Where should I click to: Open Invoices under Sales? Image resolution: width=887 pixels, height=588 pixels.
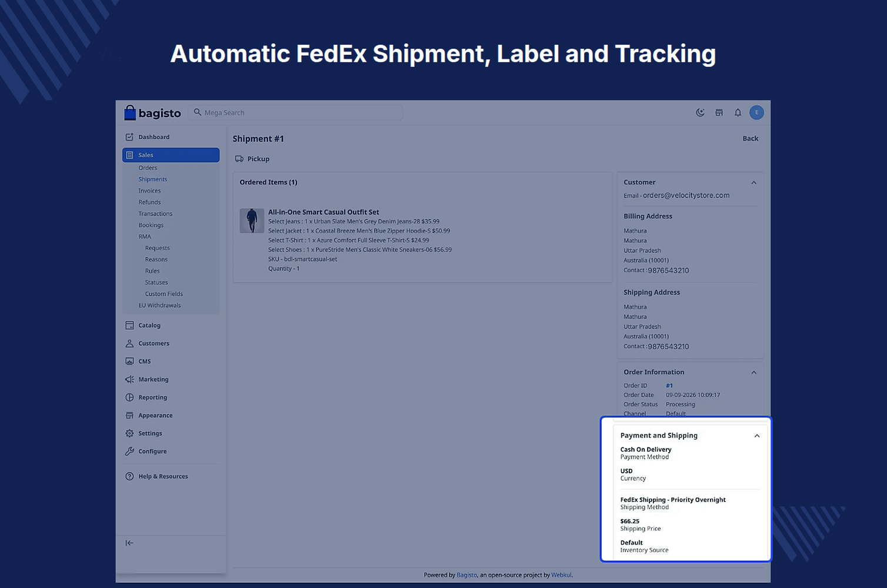click(x=149, y=191)
